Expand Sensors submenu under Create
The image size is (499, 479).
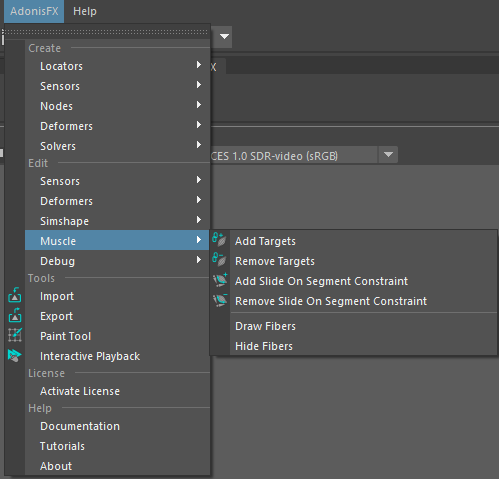coord(117,86)
